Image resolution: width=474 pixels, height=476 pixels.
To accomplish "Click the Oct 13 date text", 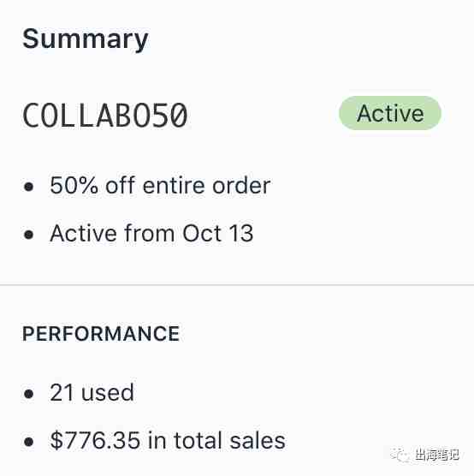I will [x=217, y=233].
